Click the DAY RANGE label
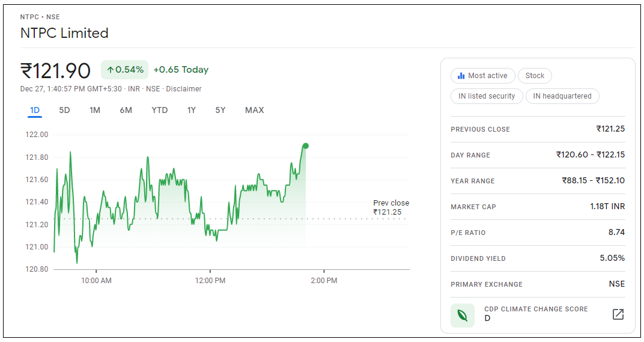This screenshot has height=342, width=644. (x=470, y=156)
